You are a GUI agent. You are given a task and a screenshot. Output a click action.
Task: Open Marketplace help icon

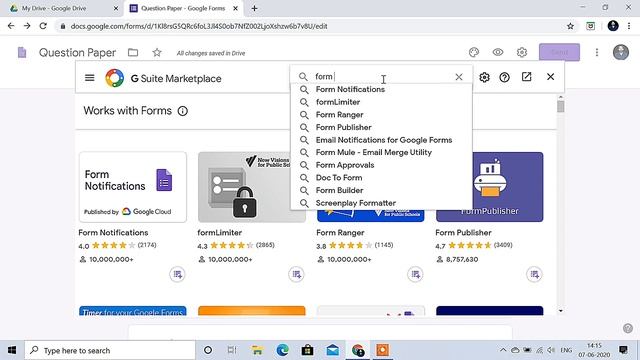pos(504,77)
